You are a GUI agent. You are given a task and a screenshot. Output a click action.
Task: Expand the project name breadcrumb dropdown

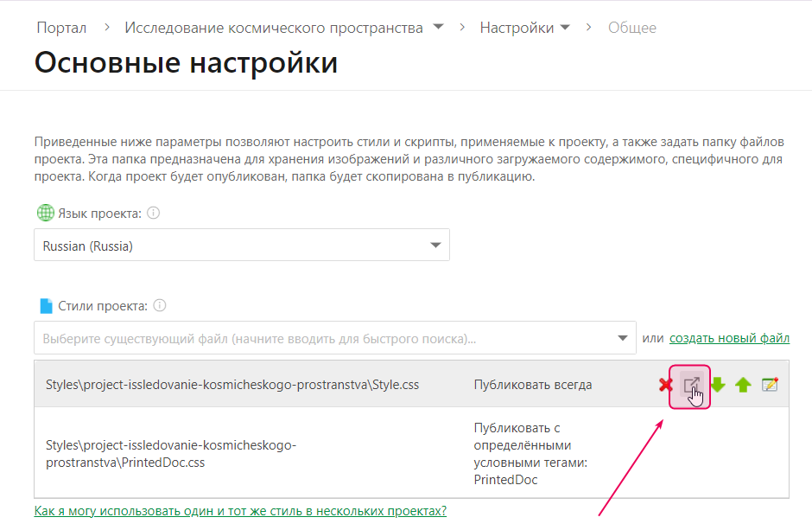tap(438, 27)
